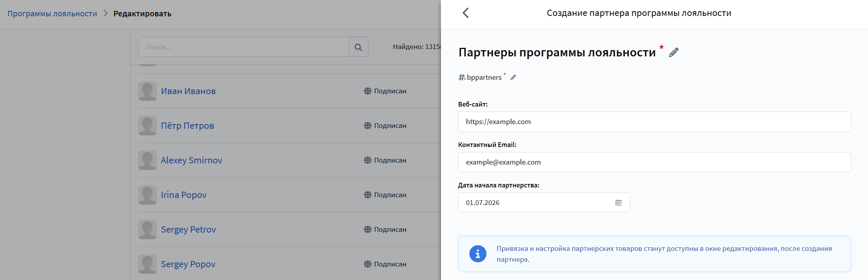Click Подписан status in Sergey Petrov's row
The width and height of the screenshot is (868, 280).
pos(390,229)
